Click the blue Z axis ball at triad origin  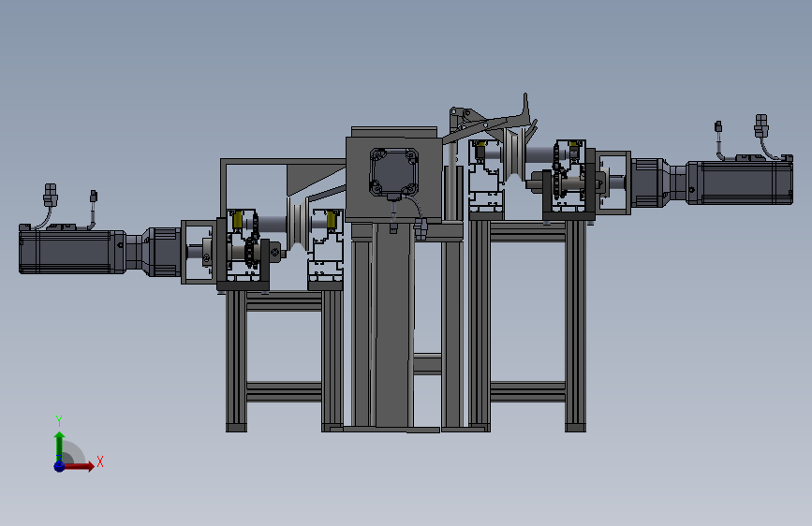click(60, 466)
